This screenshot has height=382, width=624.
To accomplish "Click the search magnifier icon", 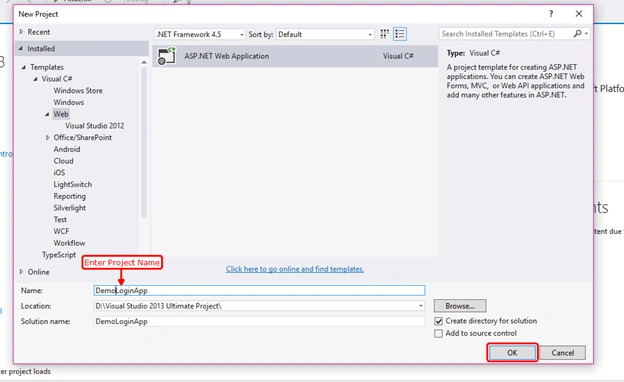I will pyautogui.click(x=577, y=34).
